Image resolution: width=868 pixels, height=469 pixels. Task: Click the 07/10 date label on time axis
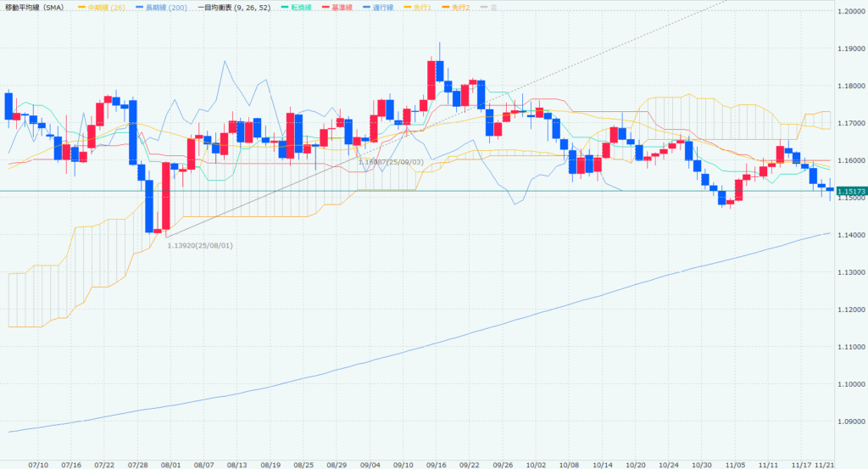coord(38,466)
